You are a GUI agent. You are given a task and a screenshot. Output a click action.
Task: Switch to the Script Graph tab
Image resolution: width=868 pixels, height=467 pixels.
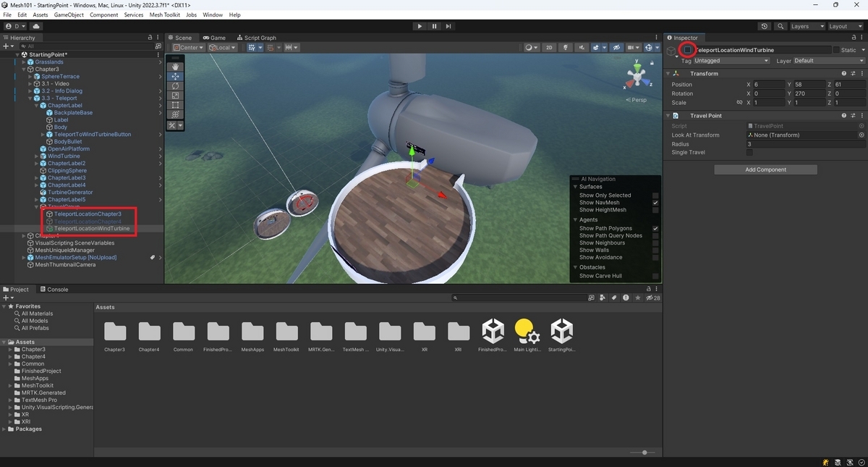point(256,38)
